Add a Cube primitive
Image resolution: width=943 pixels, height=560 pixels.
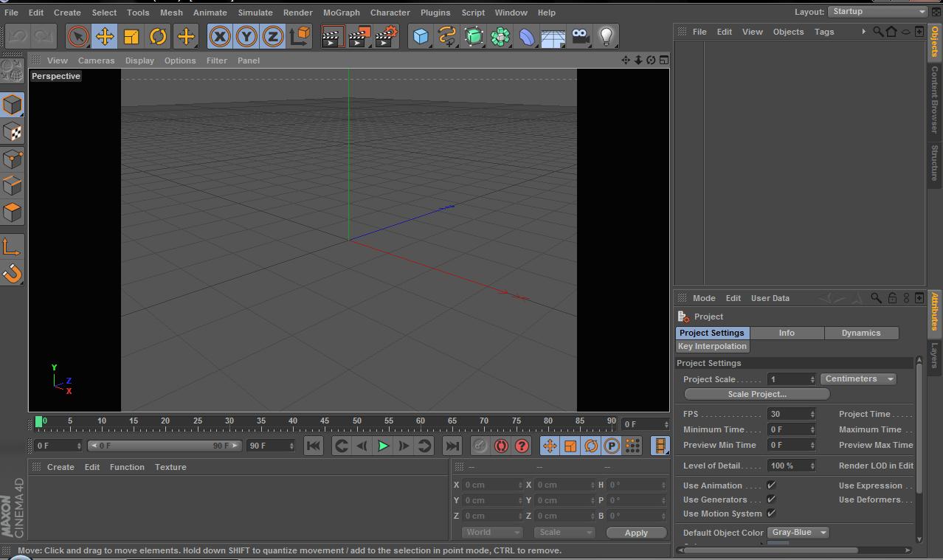(421, 35)
